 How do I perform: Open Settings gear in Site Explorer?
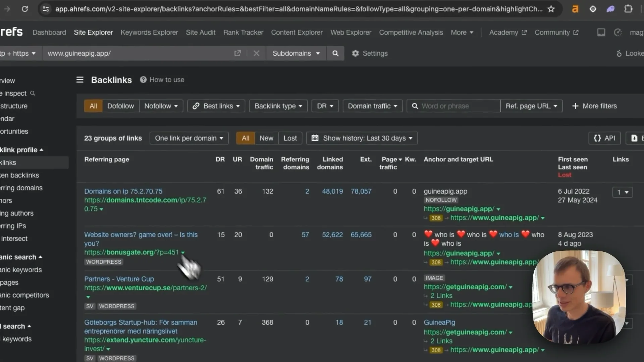click(370, 53)
